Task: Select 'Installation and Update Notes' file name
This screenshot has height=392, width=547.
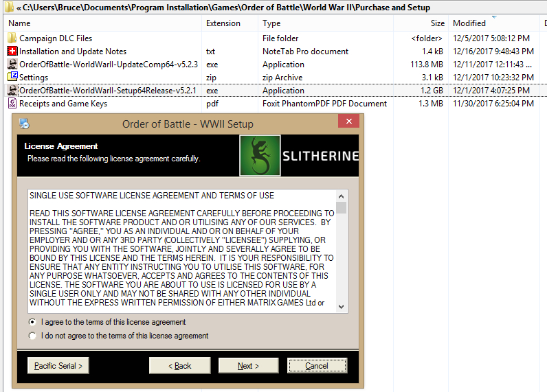Action: 73,51
